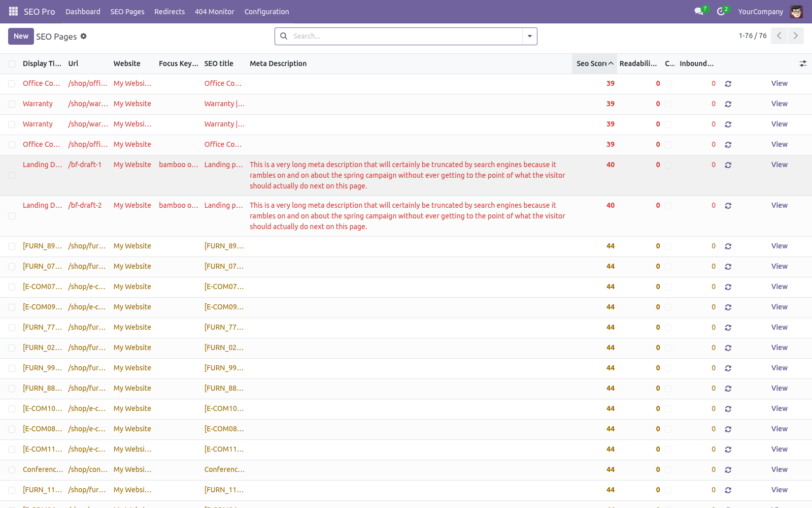Open the YourCompany company switcher
Screen dimensions: 812x508
coord(760,12)
